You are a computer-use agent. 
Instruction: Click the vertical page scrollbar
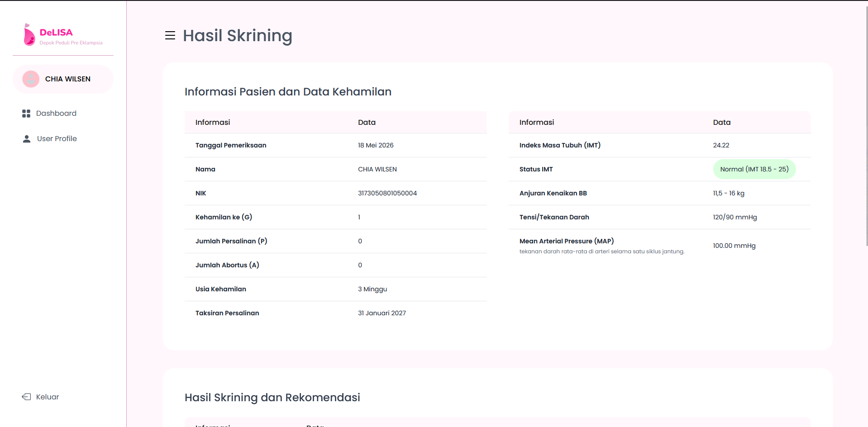point(866,127)
